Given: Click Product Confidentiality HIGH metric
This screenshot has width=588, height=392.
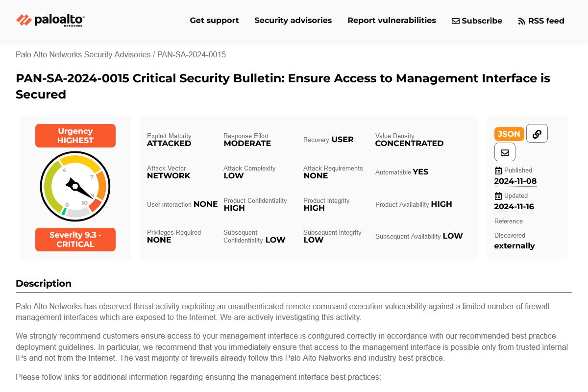Looking at the screenshot, I should (255, 204).
